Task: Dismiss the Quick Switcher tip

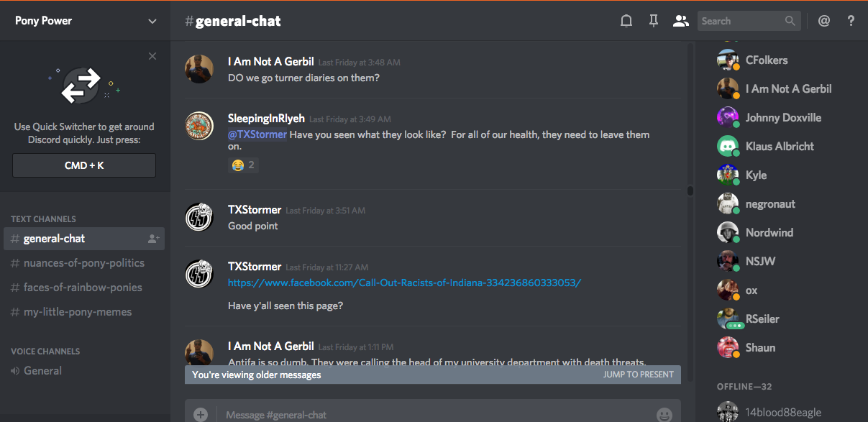Action: tap(152, 56)
